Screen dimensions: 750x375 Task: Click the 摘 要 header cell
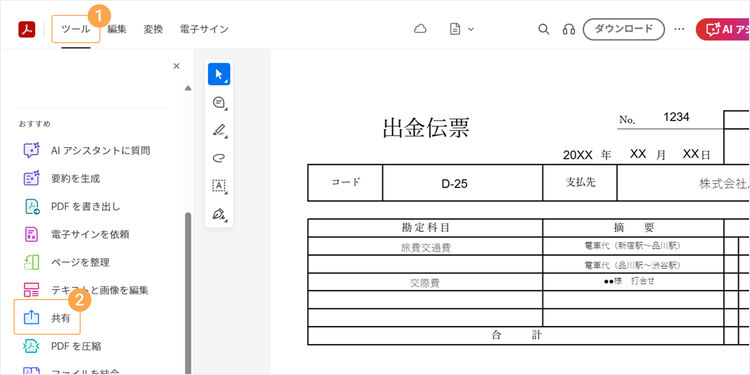click(634, 228)
